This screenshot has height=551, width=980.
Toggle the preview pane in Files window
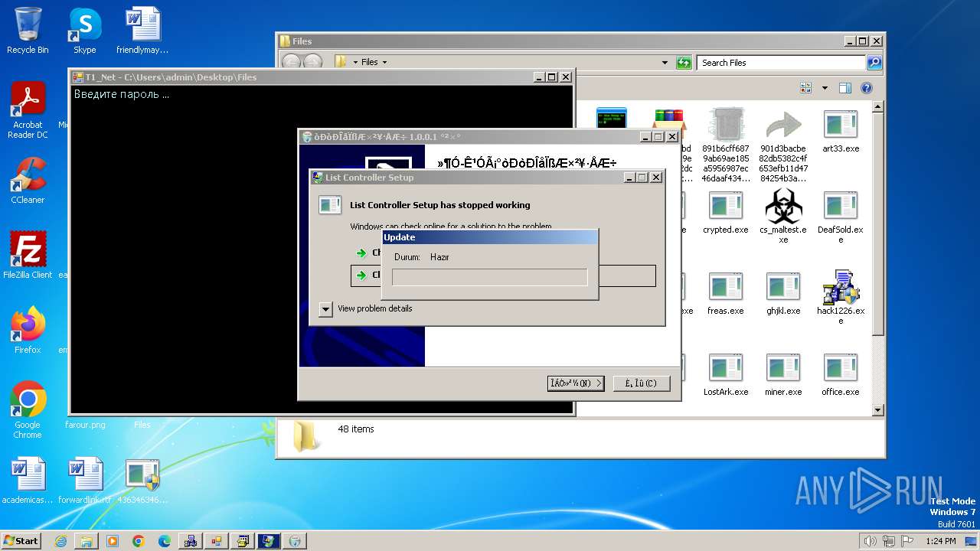tap(844, 88)
